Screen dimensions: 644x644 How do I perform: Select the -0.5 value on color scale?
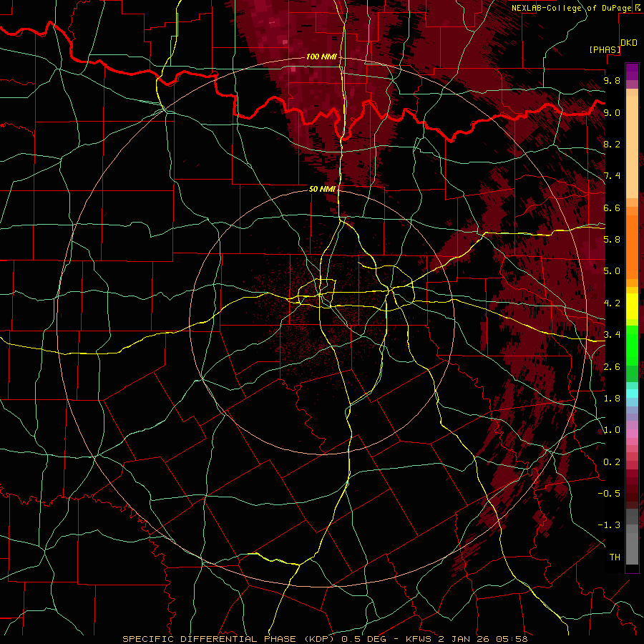[609, 494]
